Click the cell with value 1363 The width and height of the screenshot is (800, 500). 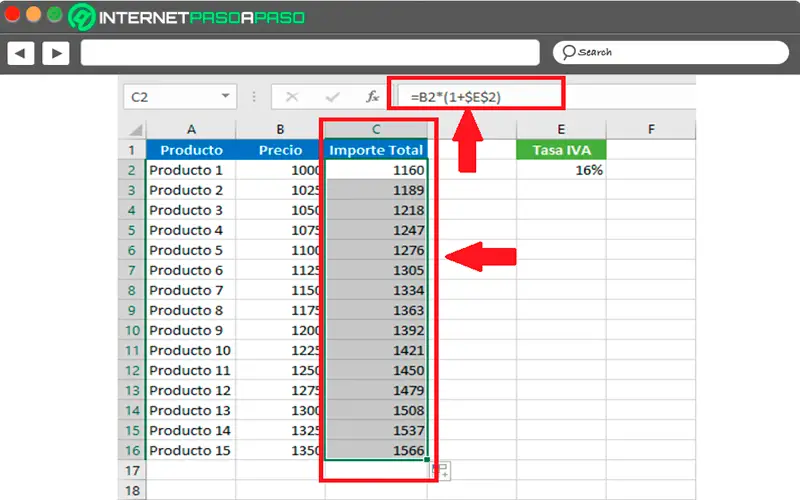click(376, 310)
